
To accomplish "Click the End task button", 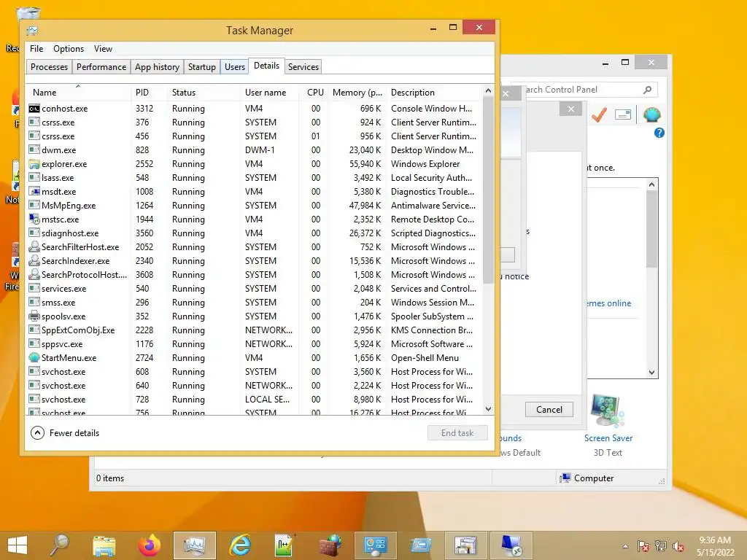I will (x=457, y=433).
